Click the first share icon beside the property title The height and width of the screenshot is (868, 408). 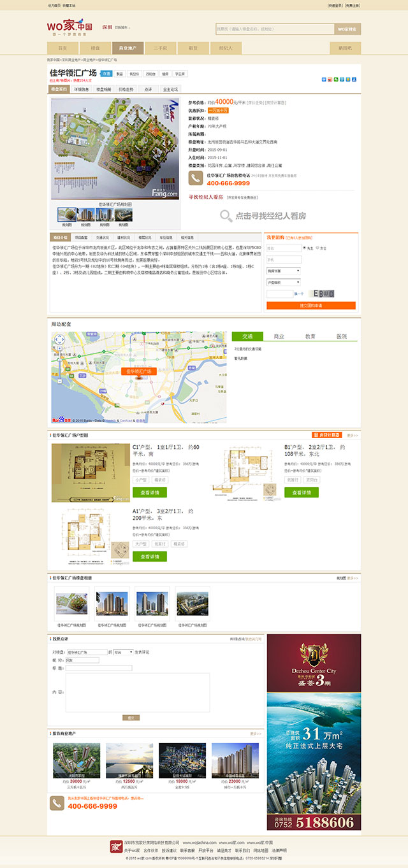[324, 80]
